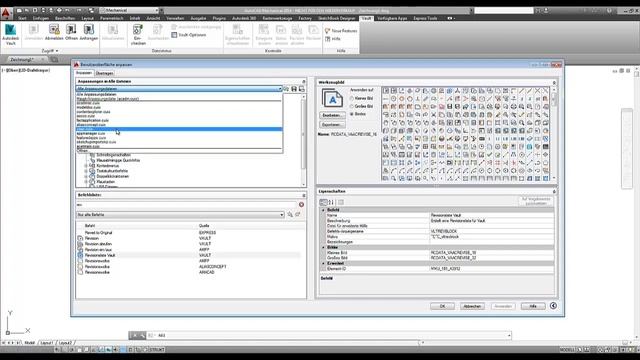This screenshot has width=640, height=360.
Task: Open the Express Tools ribbon tab
Action: click(425, 18)
